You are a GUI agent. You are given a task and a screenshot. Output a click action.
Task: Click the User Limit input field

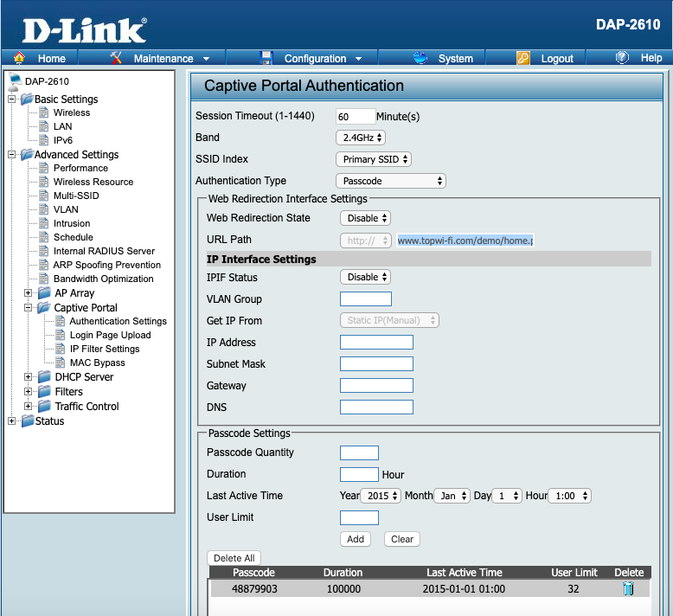click(x=359, y=517)
